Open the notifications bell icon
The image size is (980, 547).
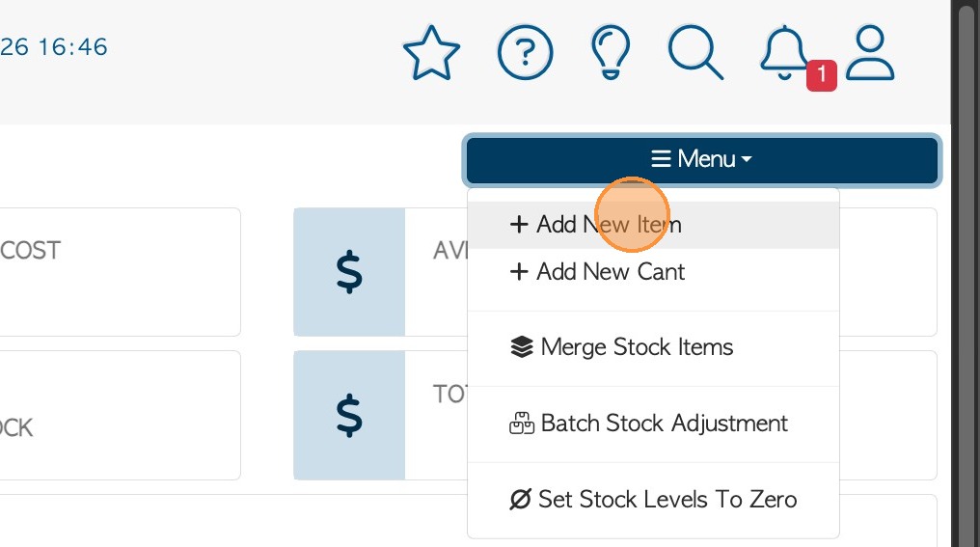[782, 50]
